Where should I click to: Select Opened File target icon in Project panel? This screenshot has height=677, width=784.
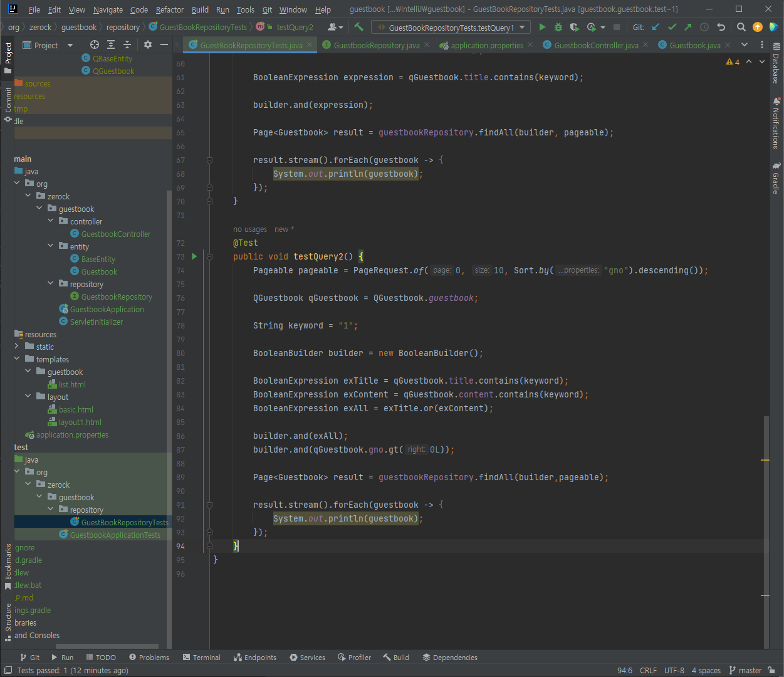click(95, 45)
